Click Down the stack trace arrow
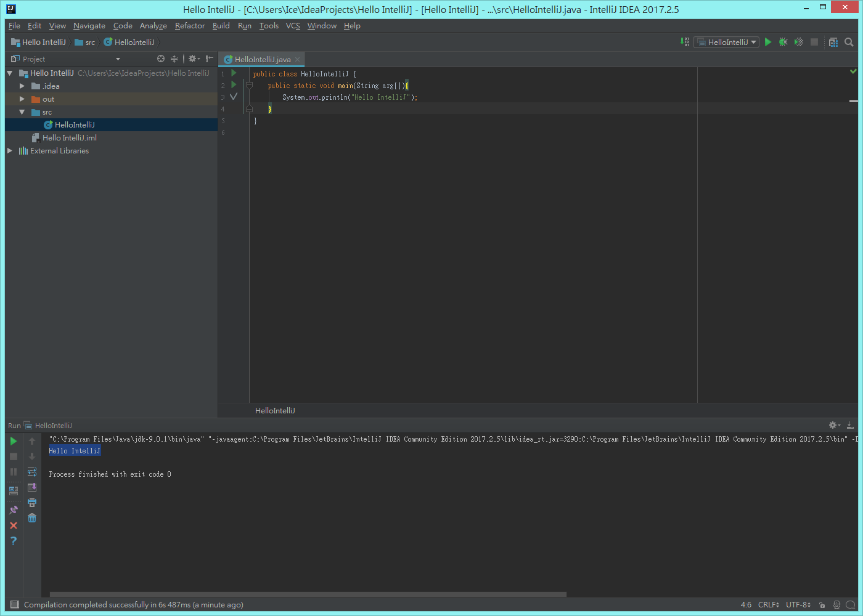This screenshot has height=616, width=863. click(32, 456)
